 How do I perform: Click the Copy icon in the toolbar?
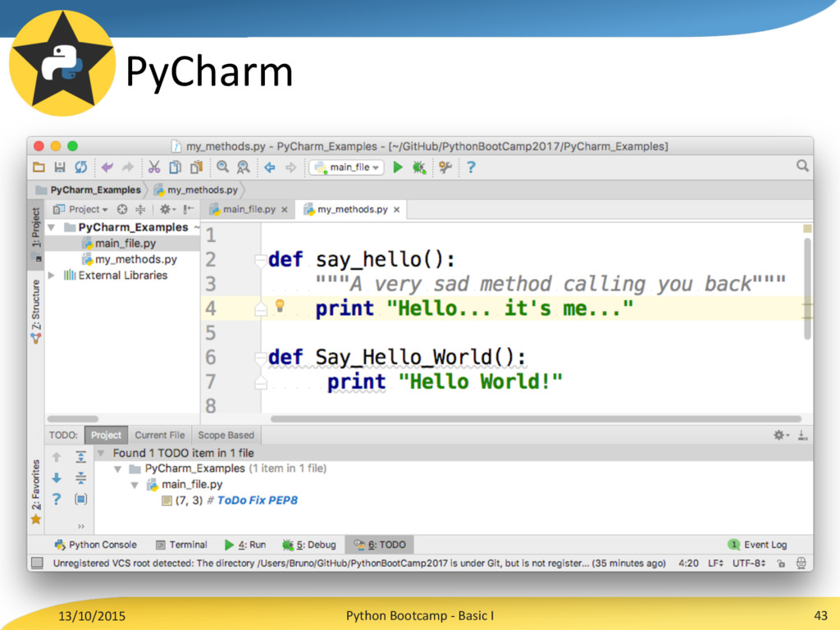(x=176, y=167)
